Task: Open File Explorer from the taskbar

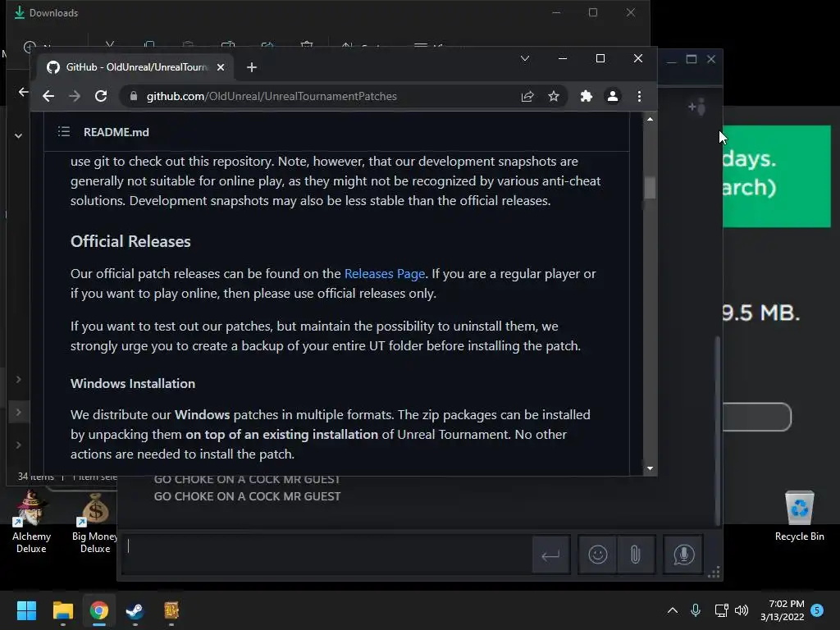Action: 62,610
